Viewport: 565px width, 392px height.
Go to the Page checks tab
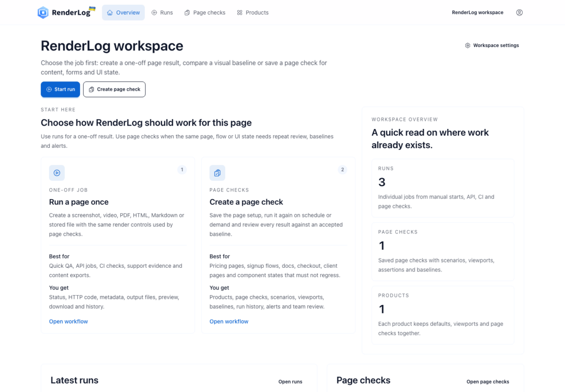tap(205, 13)
